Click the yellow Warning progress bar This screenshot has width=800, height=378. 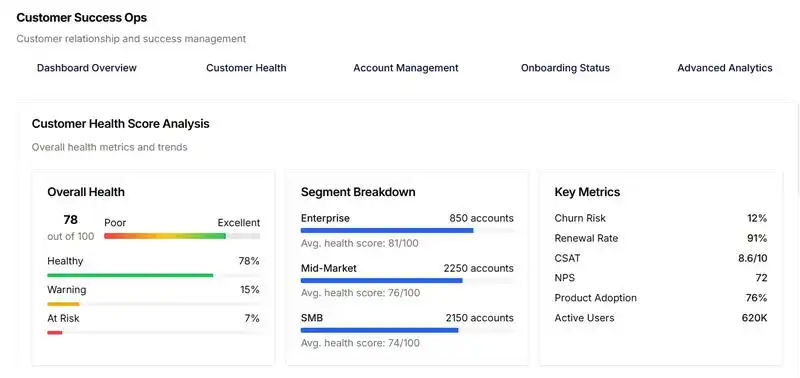click(154, 304)
